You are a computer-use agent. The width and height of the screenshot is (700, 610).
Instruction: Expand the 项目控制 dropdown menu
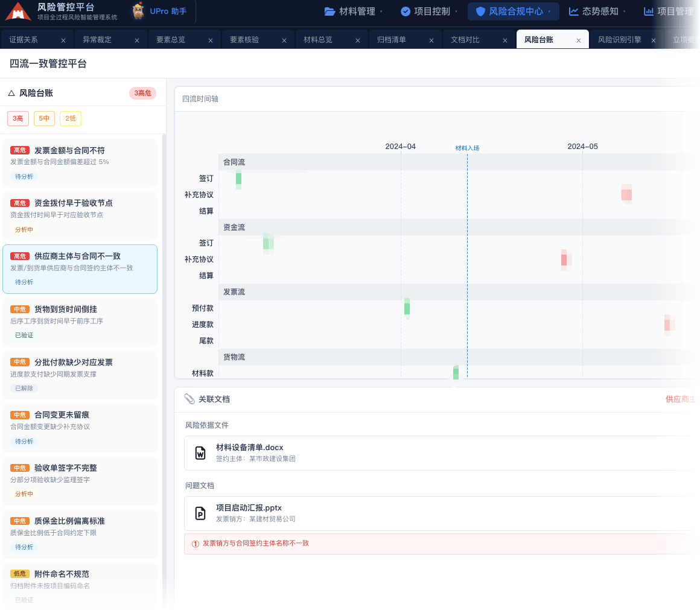click(428, 11)
